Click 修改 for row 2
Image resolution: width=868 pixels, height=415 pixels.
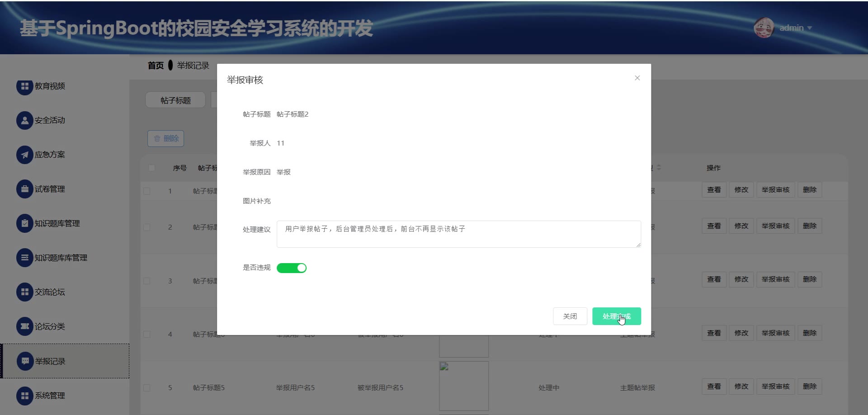pyautogui.click(x=741, y=226)
